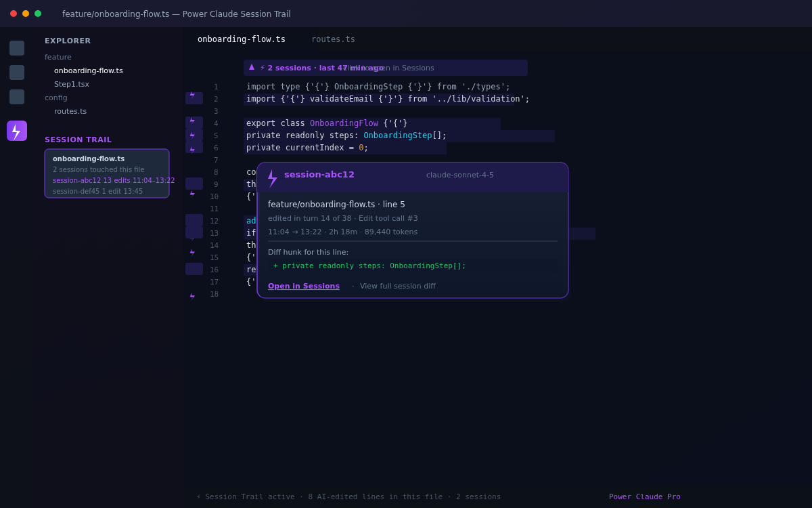
Task: Click the session-abc12 title in the popup
Action: [x=319, y=175]
